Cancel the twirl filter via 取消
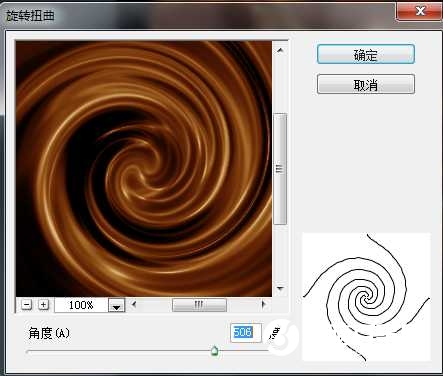This screenshot has height=376, width=443. pyautogui.click(x=366, y=84)
